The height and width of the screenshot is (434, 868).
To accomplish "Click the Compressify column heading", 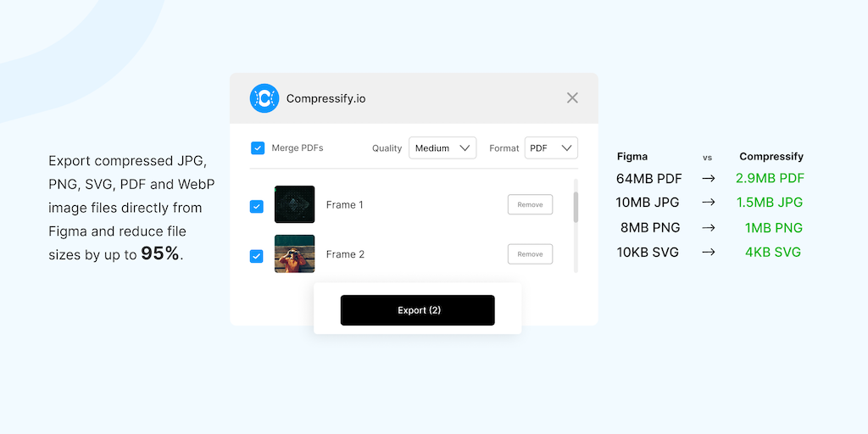I will click(x=771, y=157).
